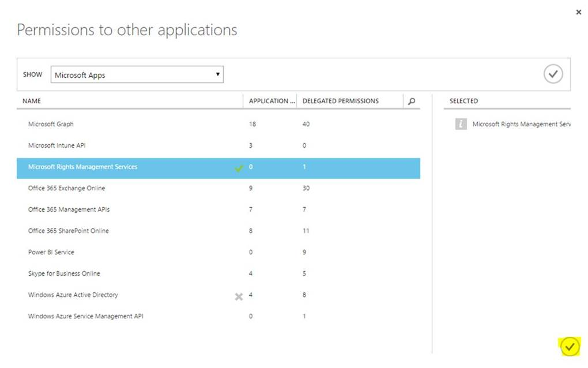Click the SHOW label

click(33, 74)
